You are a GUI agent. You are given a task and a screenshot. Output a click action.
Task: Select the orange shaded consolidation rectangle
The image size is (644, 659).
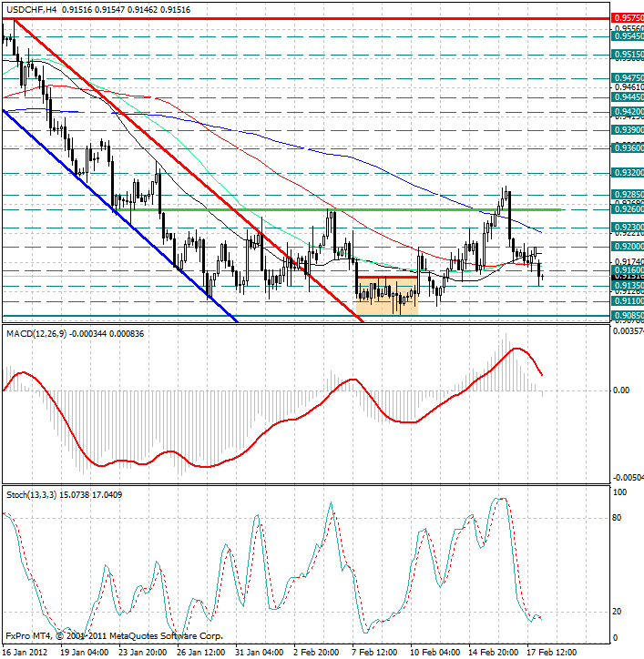pyautogui.click(x=387, y=297)
